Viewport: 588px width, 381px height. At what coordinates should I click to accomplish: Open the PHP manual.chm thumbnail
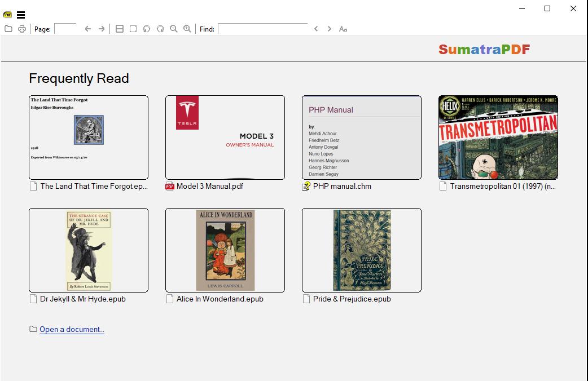[361, 137]
